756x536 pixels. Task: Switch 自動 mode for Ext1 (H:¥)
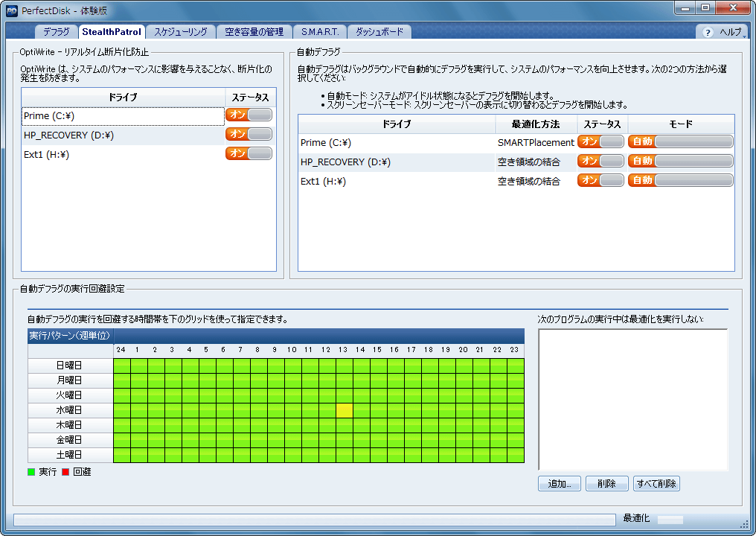681,180
